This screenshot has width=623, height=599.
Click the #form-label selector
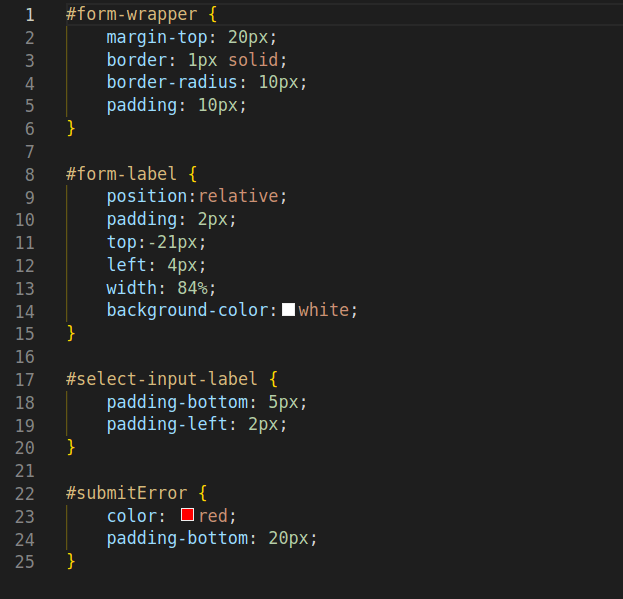[122, 174]
